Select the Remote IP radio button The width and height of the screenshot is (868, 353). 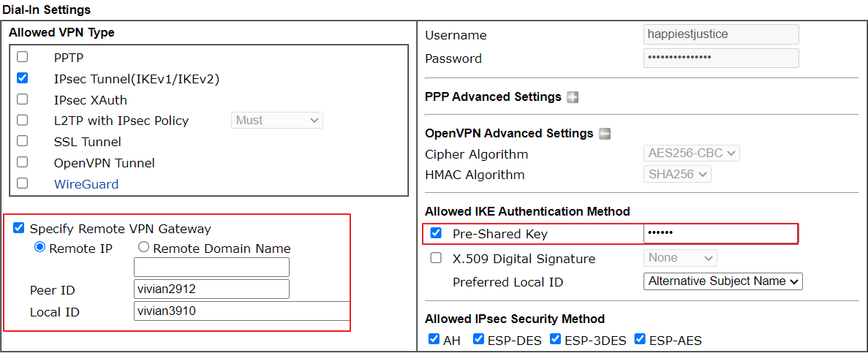(x=40, y=248)
